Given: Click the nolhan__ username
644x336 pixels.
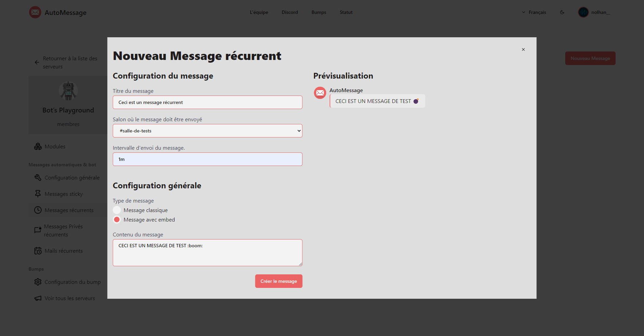Looking at the screenshot, I should click(x=601, y=12).
